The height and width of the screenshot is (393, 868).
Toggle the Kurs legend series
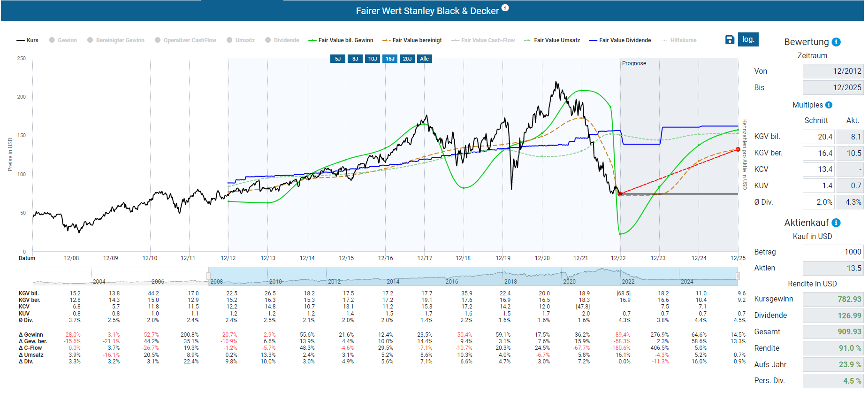click(x=28, y=40)
